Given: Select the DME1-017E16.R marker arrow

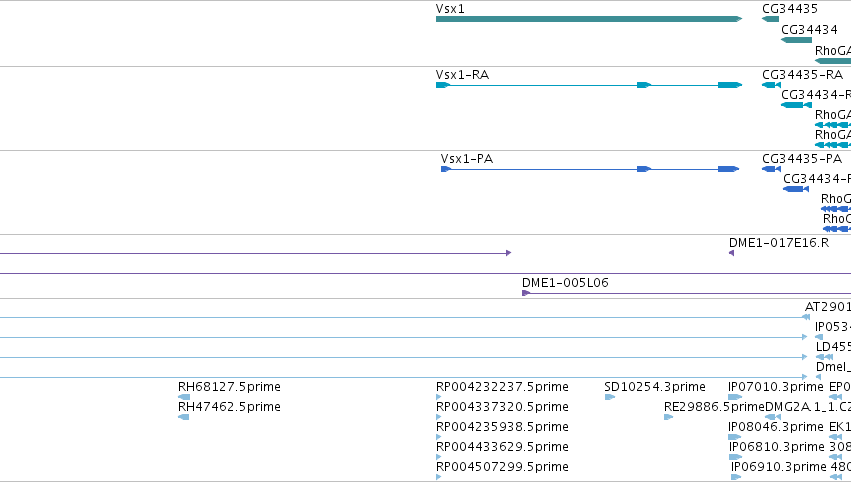Looking at the screenshot, I should pos(732,253).
